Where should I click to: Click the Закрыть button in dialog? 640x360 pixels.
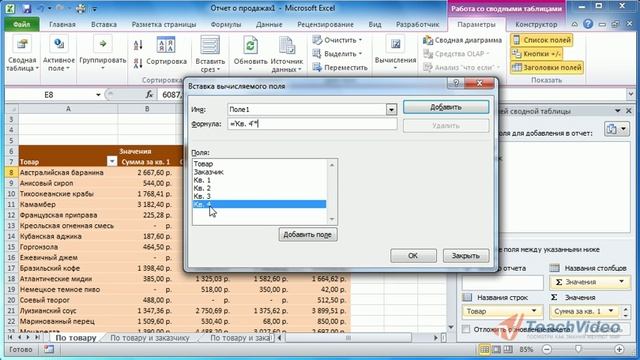pos(466,256)
